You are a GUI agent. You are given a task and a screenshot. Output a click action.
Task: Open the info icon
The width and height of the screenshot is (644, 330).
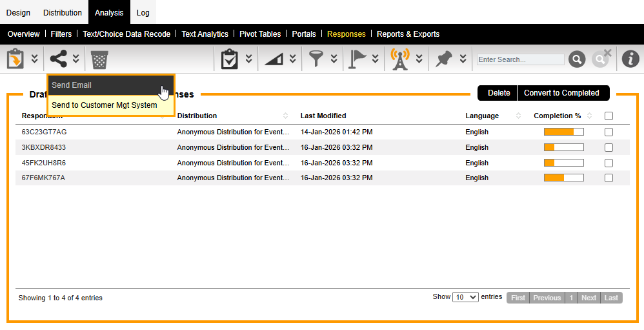click(630, 59)
